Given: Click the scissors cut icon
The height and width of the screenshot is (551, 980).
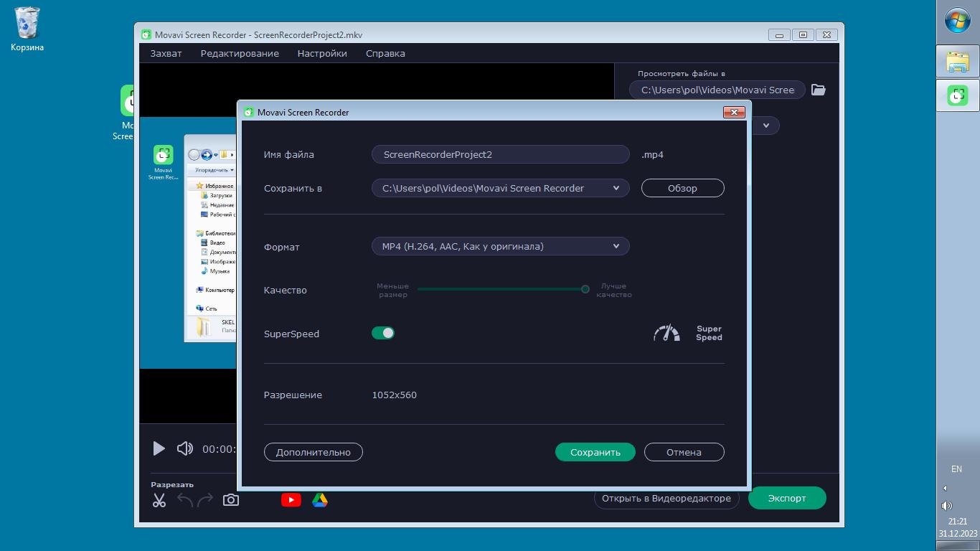Looking at the screenshot, I should [x=159, y=500].
